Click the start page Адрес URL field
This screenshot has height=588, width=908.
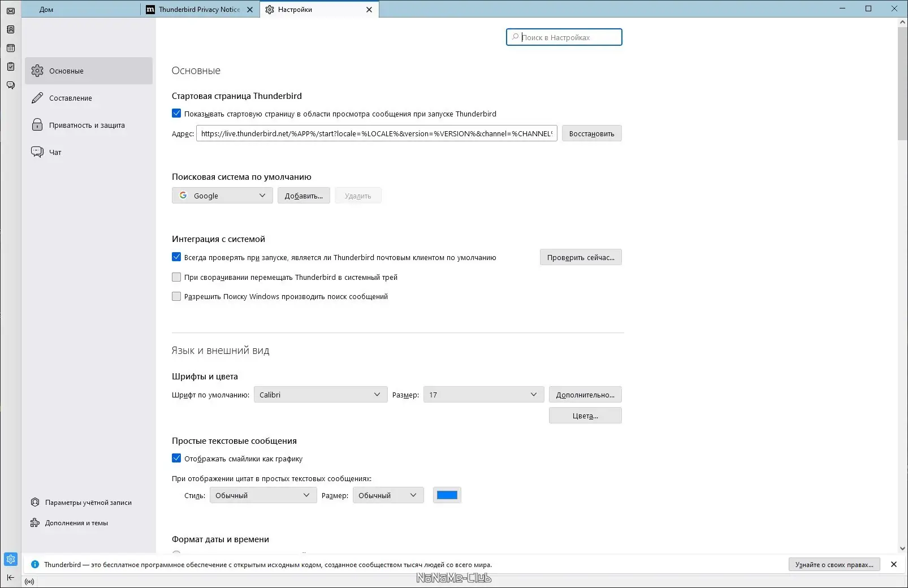click(377, 133)
